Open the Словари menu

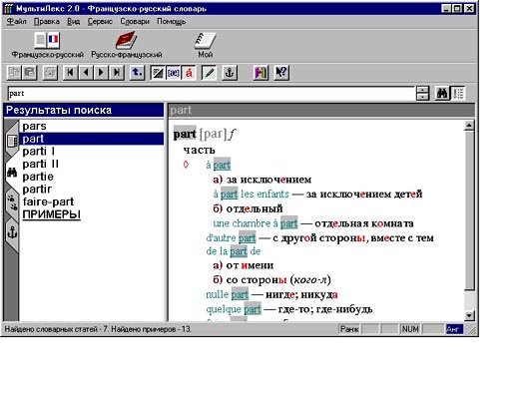pyautogui.click(x=135, y=21)
